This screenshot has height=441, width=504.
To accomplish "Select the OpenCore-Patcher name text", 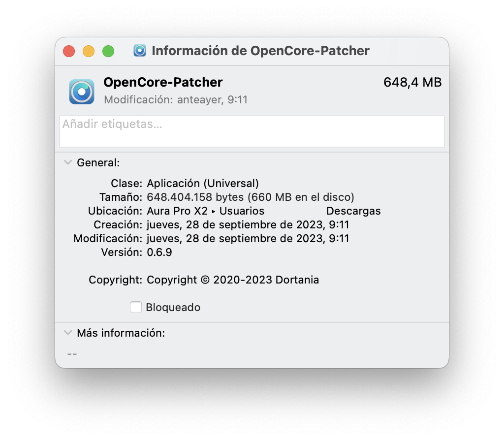I will (x=163, y=82).
